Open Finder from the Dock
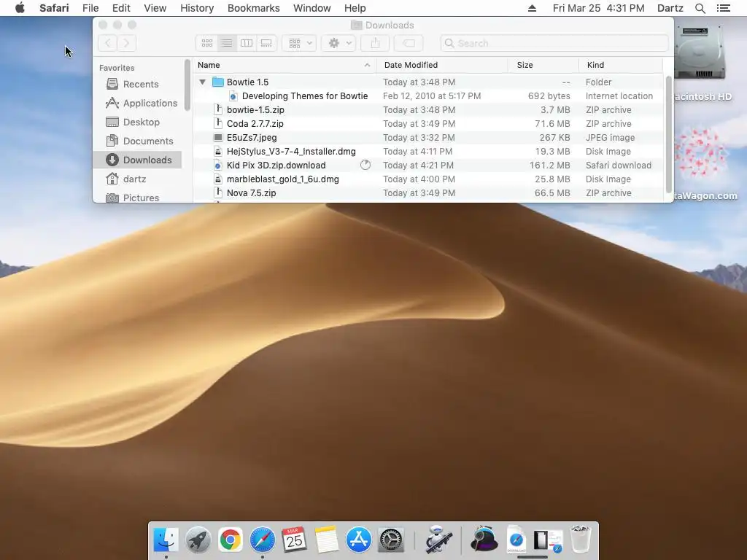Viewport: 747px width, 560px height. tap(166, 540)
